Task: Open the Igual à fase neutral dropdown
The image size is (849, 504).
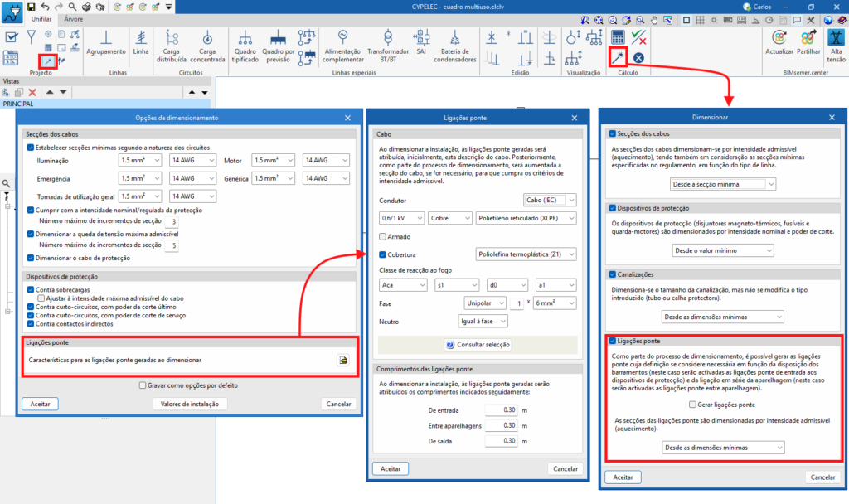Action: [483, 321]
